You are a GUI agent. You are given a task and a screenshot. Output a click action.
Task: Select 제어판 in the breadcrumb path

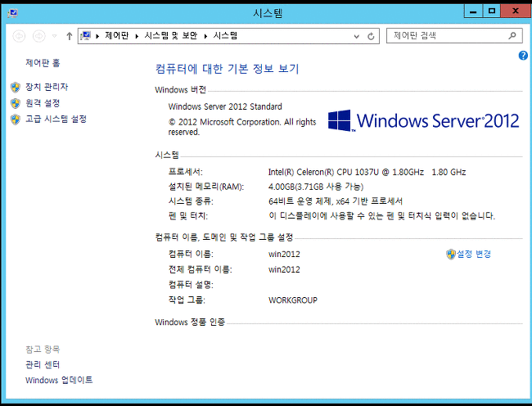(x=117, y=35)
